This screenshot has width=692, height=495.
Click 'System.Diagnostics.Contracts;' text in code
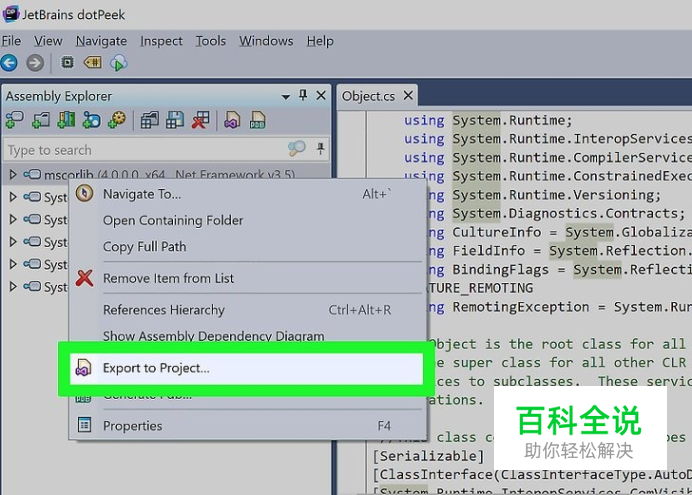pyautogui.click(x=568, y=213)
